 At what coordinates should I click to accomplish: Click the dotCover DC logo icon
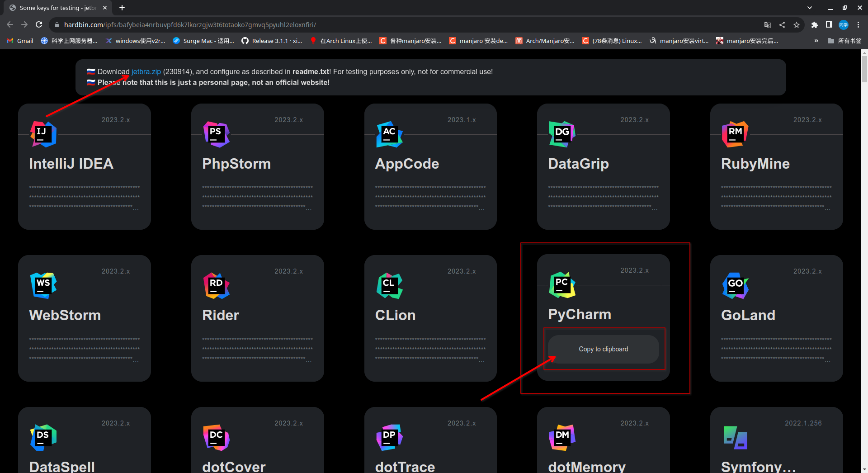coord(217,438)
